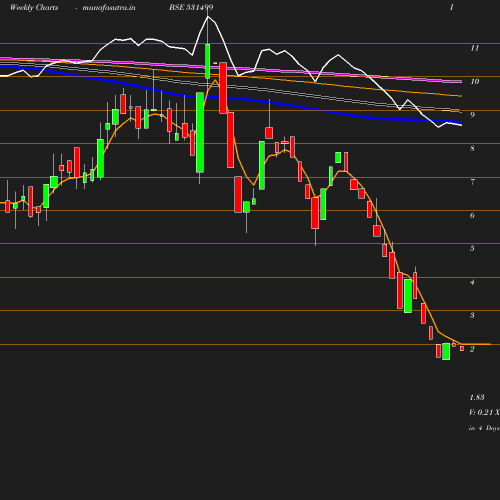Click the volume reading "V: 0.21 X"

484,412
